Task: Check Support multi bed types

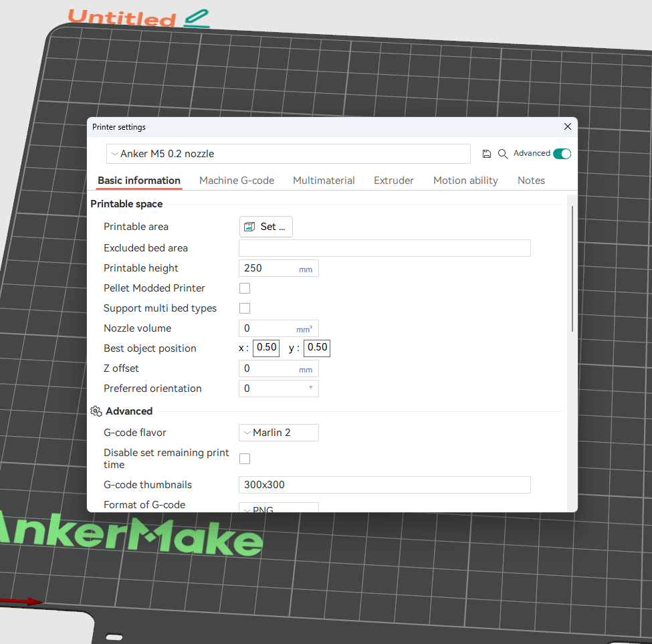Action: (245, 308)
